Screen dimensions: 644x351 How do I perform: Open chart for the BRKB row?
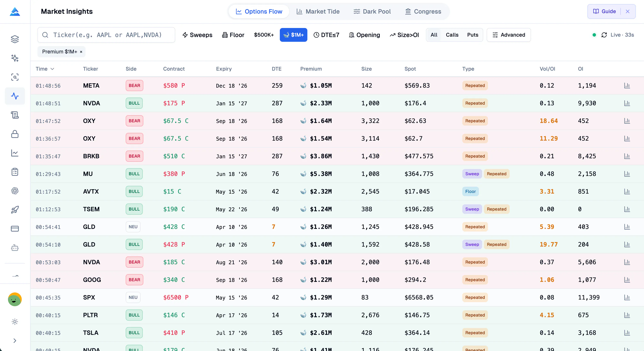tap(627, 156)
